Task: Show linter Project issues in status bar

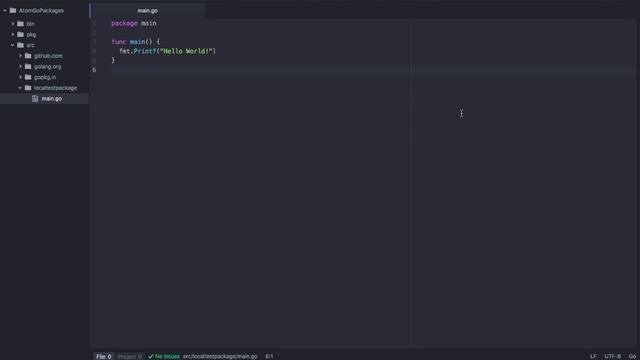Action: tap(130, 356)
